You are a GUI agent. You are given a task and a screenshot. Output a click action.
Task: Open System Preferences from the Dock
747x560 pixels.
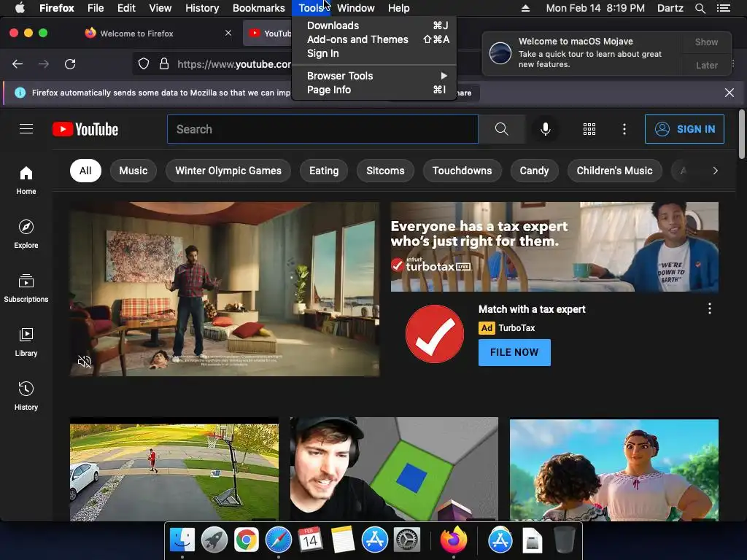point(406,540)
